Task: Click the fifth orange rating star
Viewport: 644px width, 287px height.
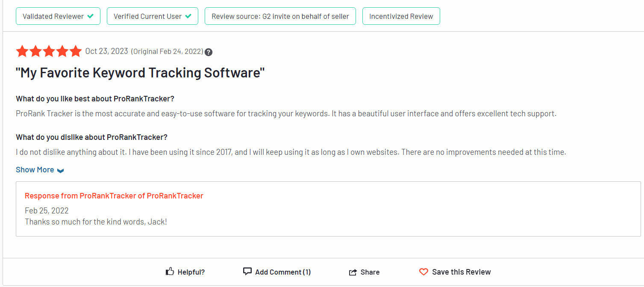Action: pyautogui.click(x=75, y=51)
